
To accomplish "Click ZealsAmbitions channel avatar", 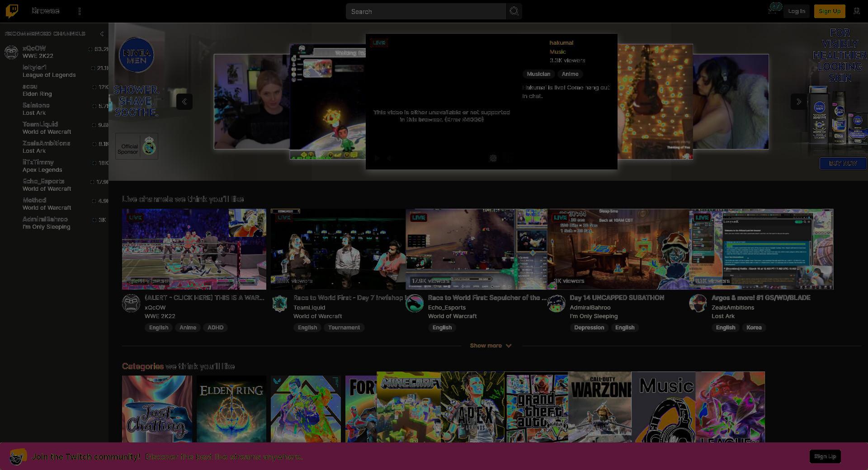I will (698, 303).
